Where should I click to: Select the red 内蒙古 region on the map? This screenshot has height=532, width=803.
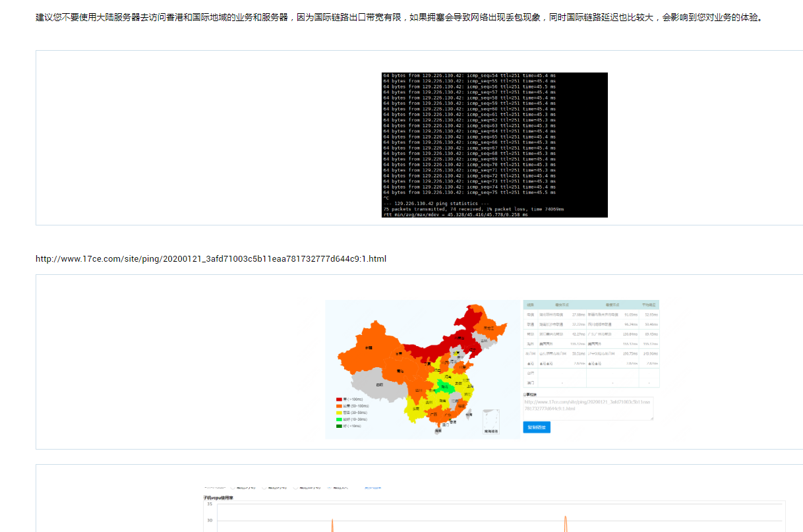[x=459, y=338]
